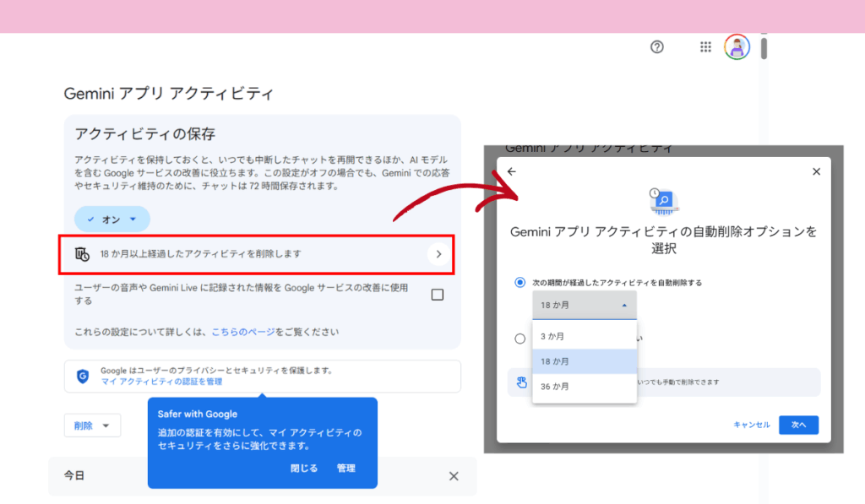Dismiss the 今日 banner with X
The width and height of the screenshot is (865, 504).
click(x=454, y=476)
